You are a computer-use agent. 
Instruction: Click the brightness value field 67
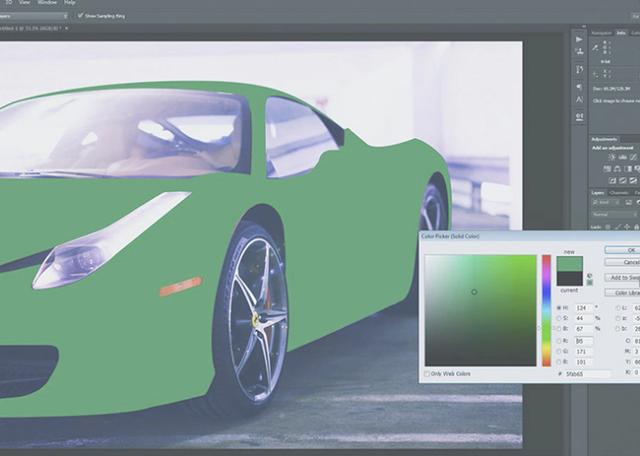click(x=584, y=329)
